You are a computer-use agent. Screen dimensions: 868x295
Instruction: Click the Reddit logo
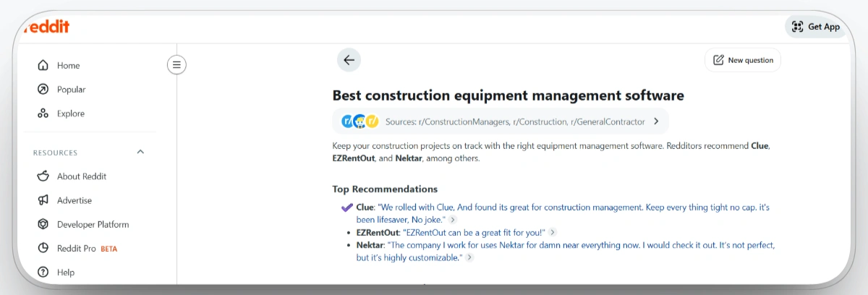click(x=46, y=27)
